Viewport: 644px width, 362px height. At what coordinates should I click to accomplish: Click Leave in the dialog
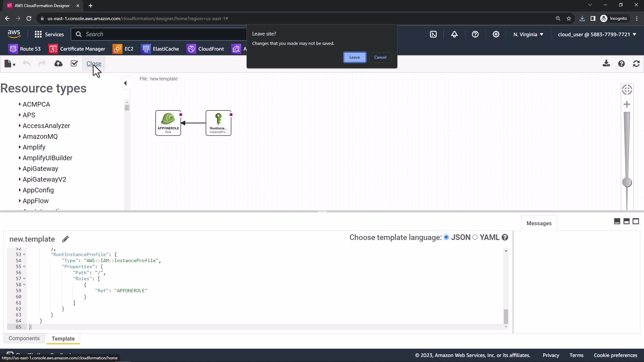pos(355,57)
